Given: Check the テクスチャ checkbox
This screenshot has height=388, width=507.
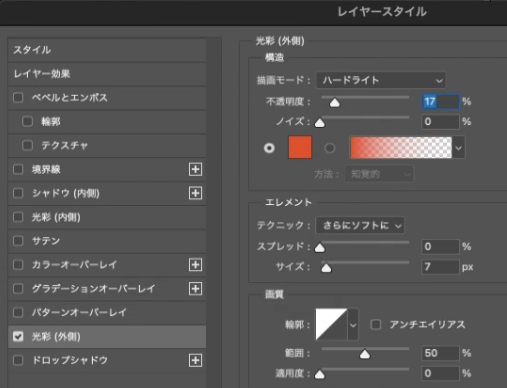Looking at the screenshot, I should point(27,145).
